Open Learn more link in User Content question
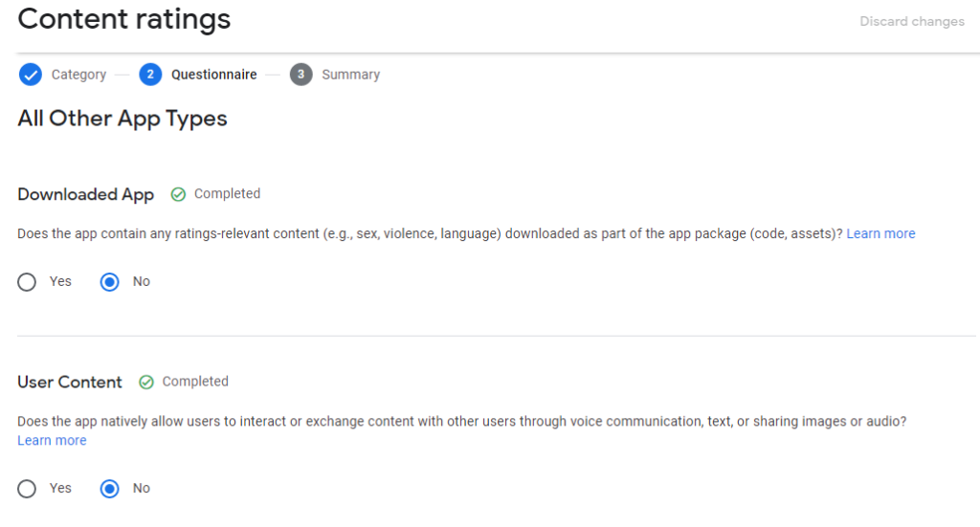This screenshot has height=527, width=980. pyautogui.click(x=52, y=441)
